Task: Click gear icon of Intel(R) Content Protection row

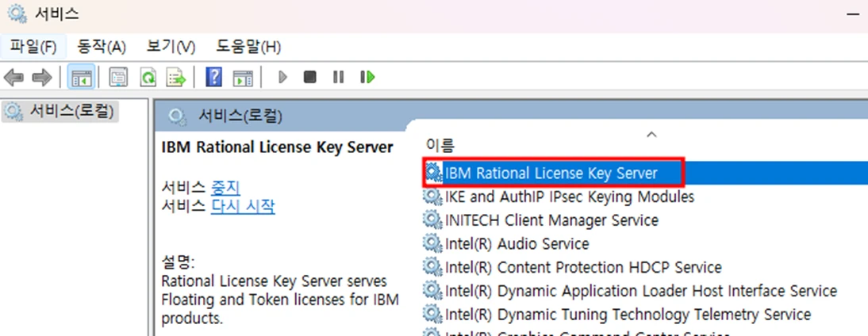Action: pos(433,268)
